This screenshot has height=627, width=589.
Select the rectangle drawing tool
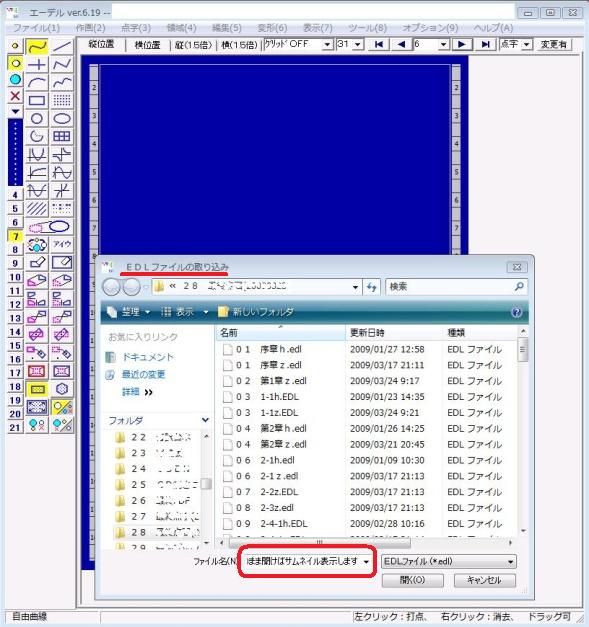[x=37, y=100]
